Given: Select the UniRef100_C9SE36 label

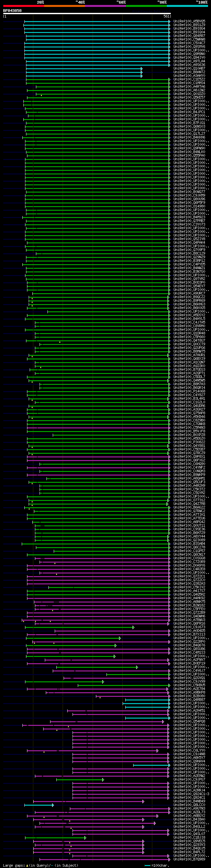Looking at the screenshot, I should pos(190,529).
